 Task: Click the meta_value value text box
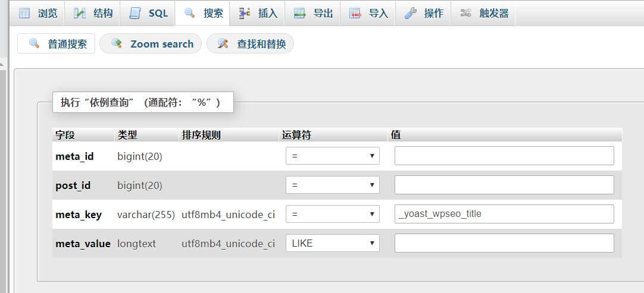504,243
